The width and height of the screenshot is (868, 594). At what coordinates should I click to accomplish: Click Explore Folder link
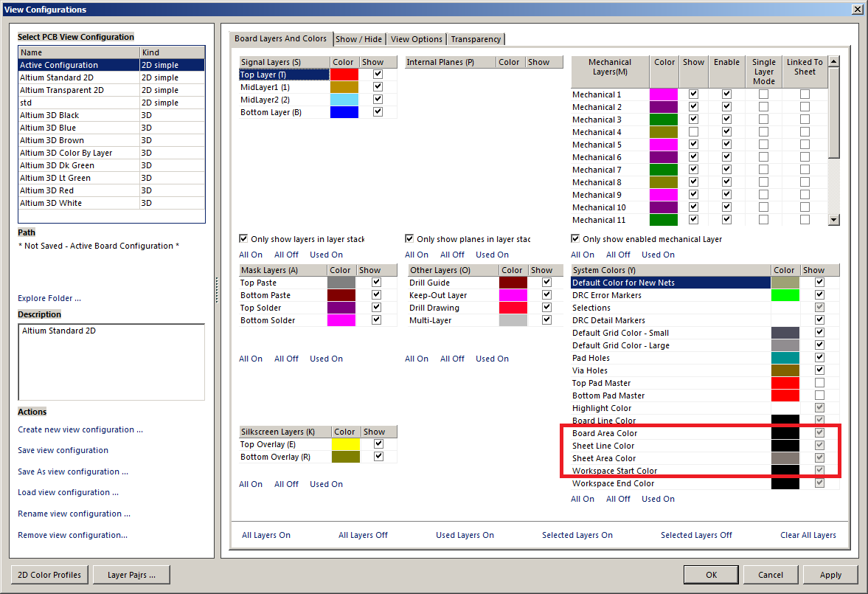tap(49, 298)
